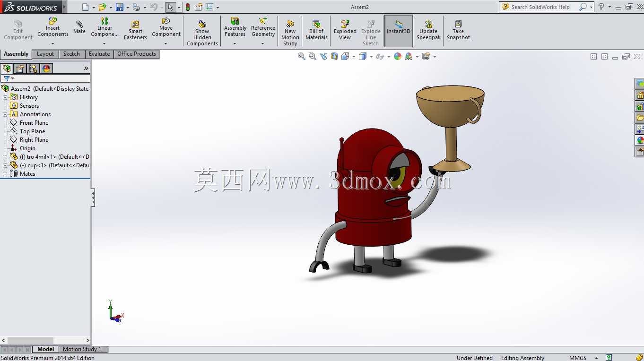This screenshot has height=361, width=644.
Task: Click the Section View icon
Action: click(334, 56)
